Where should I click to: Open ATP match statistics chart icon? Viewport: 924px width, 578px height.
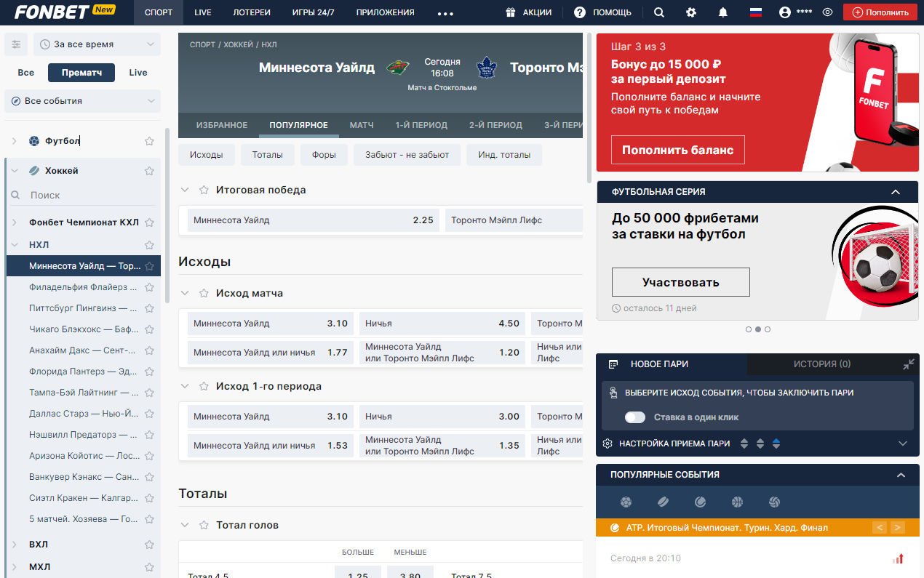tap(899, 558)
